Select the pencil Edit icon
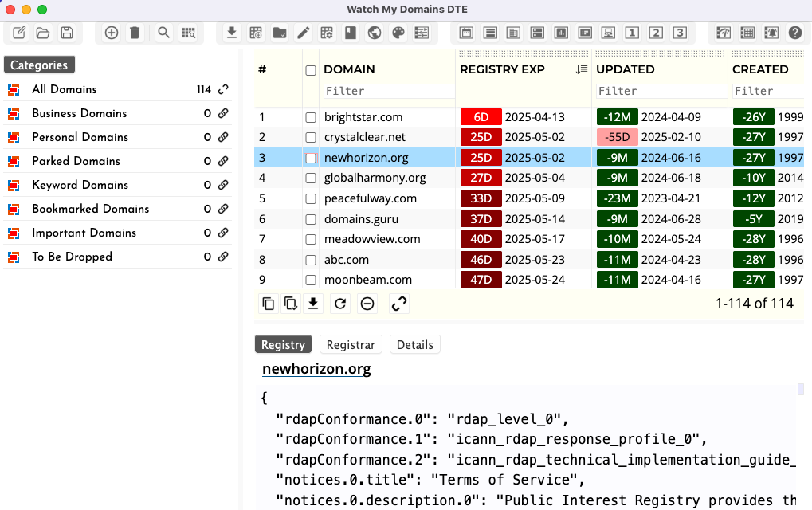The height and width of the screenshot is (510, 812). click(x=303, y=33)
